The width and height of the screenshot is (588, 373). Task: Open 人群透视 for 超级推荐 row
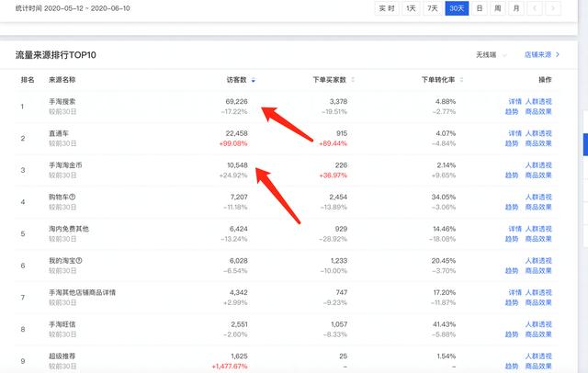538,356
